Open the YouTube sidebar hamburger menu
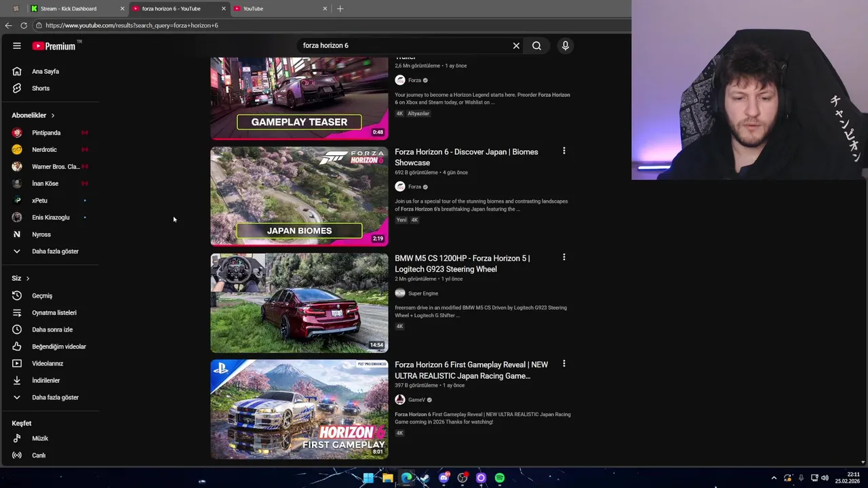The width and height of the screenshot is (868, 488). (x=17, y=46)
